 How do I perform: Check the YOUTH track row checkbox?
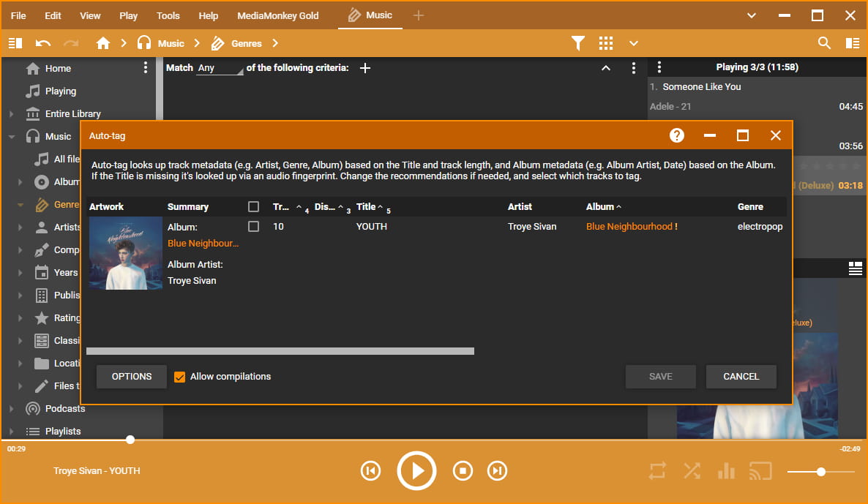pyautogui.click(x=253, y=226)
